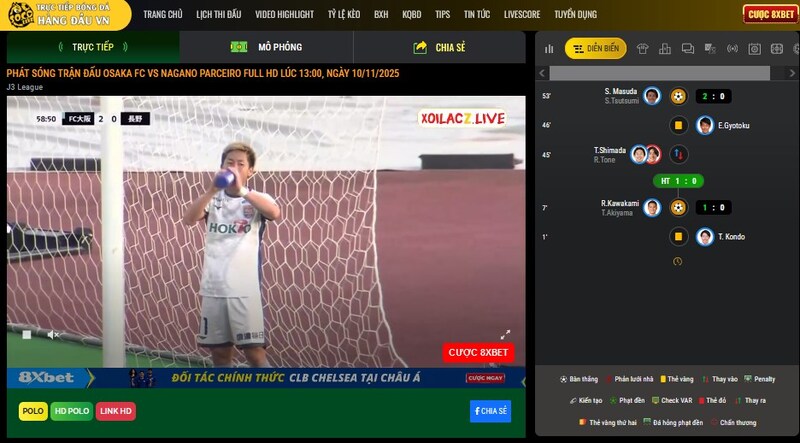
Task: Switch to HD POLO stream
Action: tap(72, 411)
